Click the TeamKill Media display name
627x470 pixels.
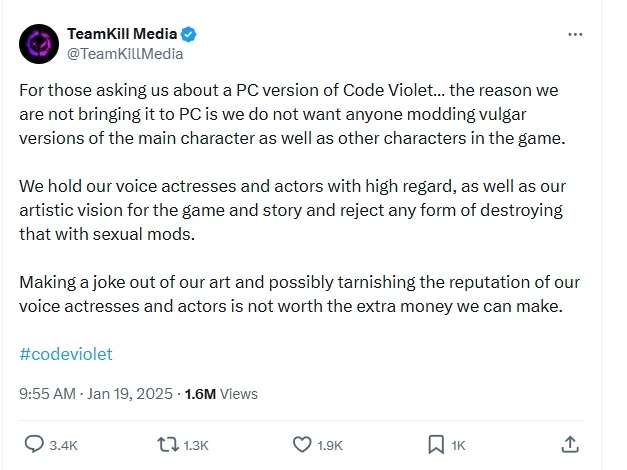pyautogui.click(x=121, y=35)
